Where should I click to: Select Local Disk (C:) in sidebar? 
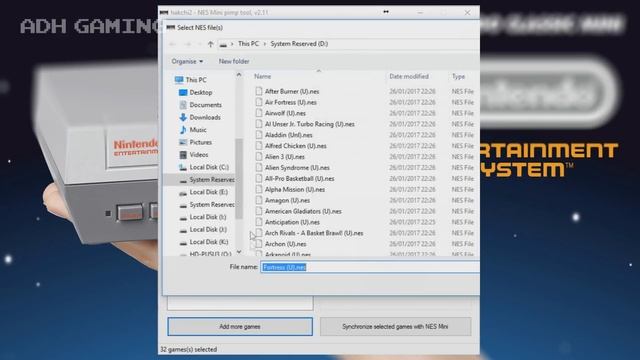(x=209, y=167)
